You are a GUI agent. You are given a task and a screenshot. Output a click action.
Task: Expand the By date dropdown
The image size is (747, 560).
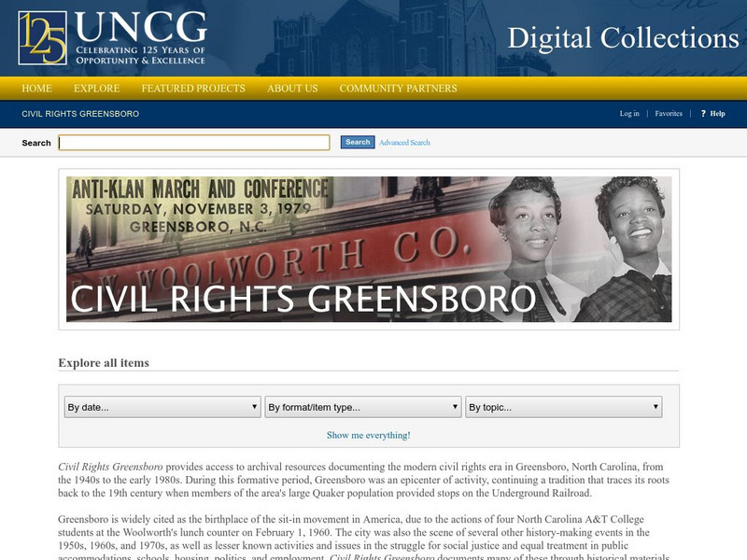162,407
